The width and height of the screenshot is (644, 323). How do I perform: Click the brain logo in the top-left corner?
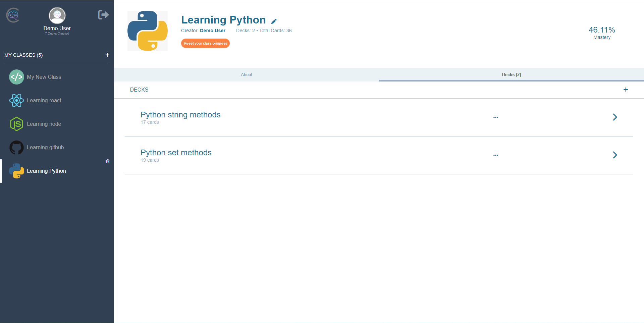(12, 15)
